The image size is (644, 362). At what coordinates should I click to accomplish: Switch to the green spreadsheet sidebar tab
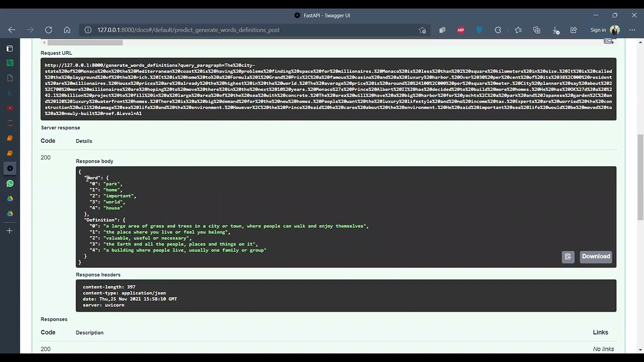click(10, 63)
